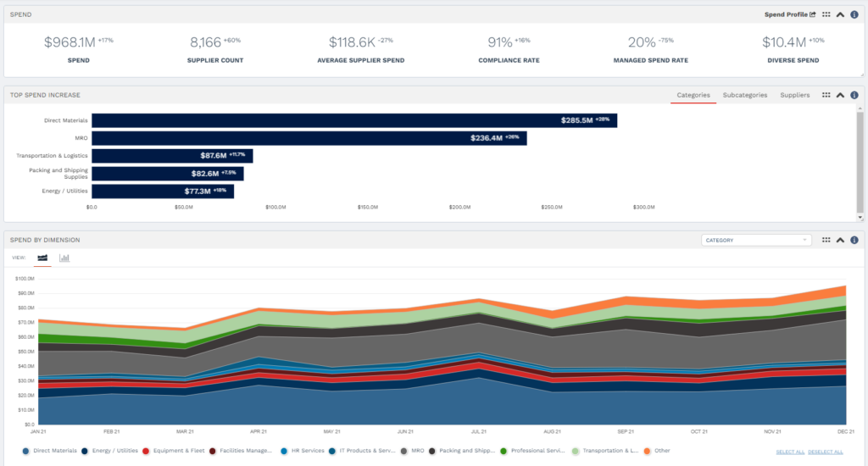Toggle HR Services legend series

click(303, 451)
